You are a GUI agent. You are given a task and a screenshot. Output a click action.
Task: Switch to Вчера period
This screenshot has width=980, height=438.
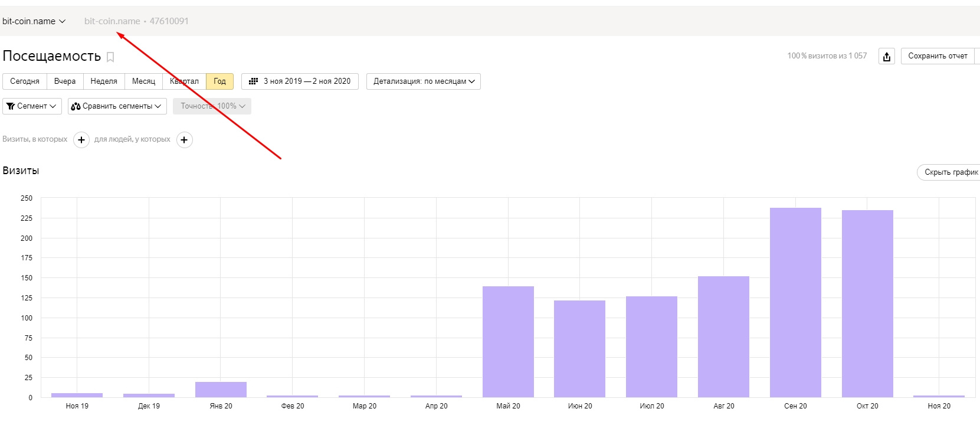65,81
